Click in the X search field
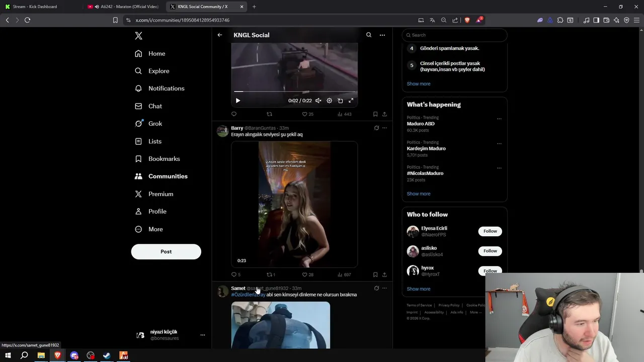The height and width of the screenshot is (362, 644). tap(454, 35)
